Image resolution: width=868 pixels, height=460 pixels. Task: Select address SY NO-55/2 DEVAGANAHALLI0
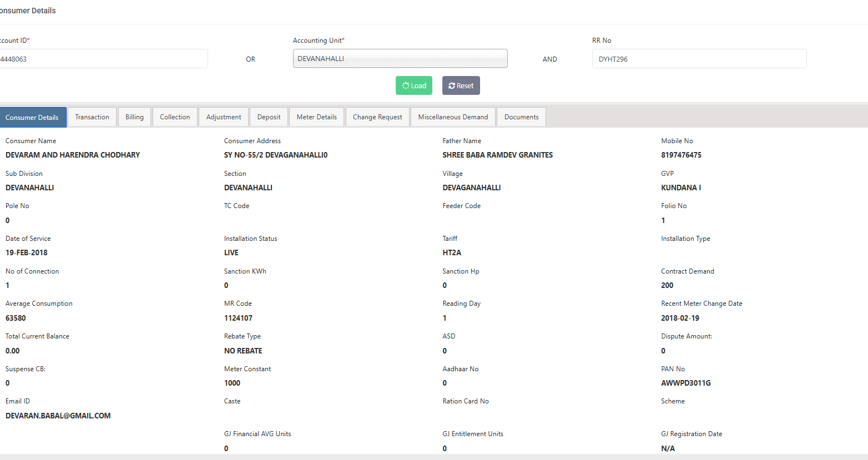(x=276, y=155)
